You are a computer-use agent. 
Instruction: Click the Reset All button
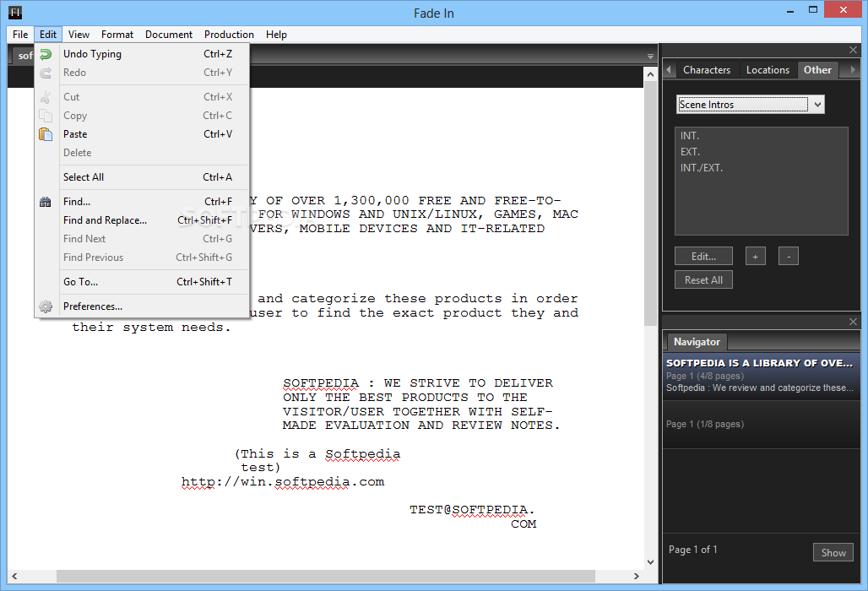(x=703, y=280)
